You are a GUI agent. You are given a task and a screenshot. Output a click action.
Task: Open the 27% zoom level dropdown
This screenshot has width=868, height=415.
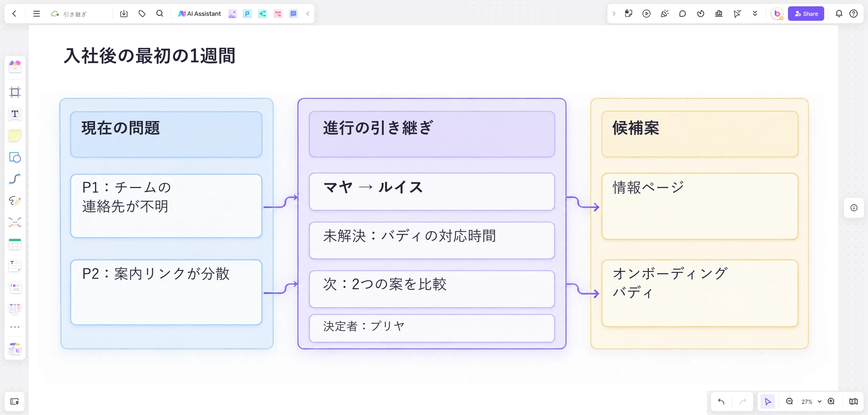[x=811, y=401]
